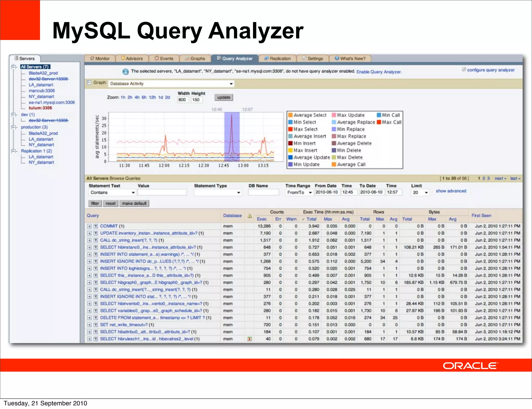Image resolution: width=532 pixels, height=409 pixels.
Task: Open configure query analyzer link
Action: (x=491, y=70)
